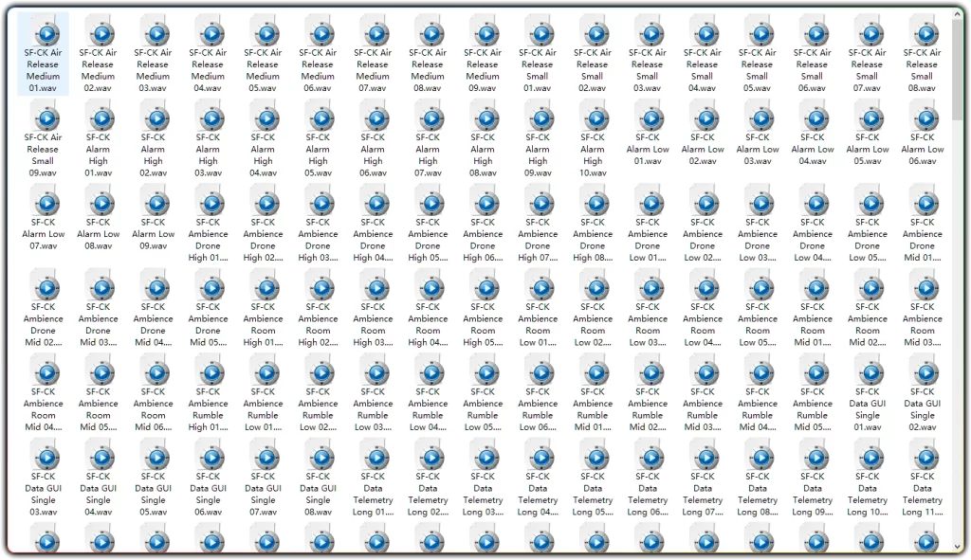Select Ambience Drone High 08 audio icon
This screenshot has width=971, height=560.
click(x=596, y=202)
